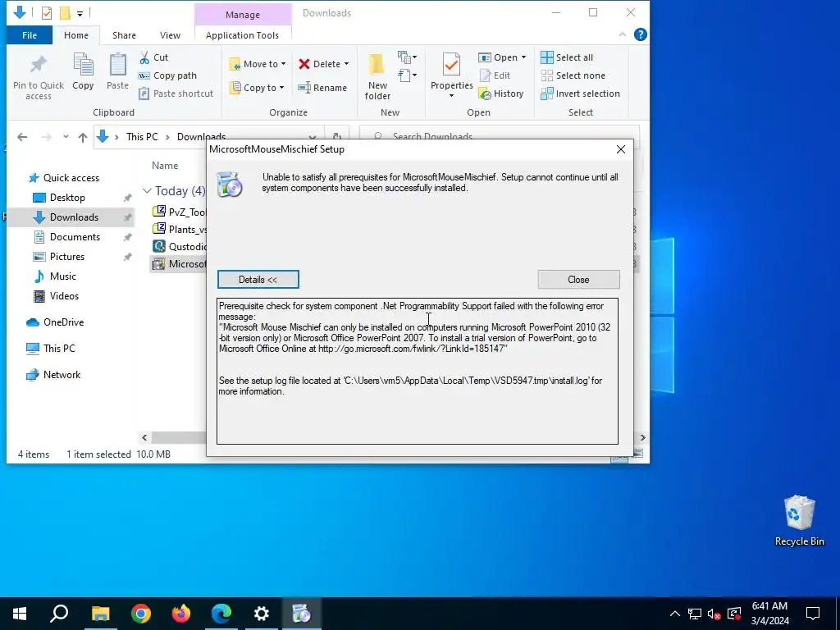Launch Google Chrome from taskbar

[x=140, y=614]
